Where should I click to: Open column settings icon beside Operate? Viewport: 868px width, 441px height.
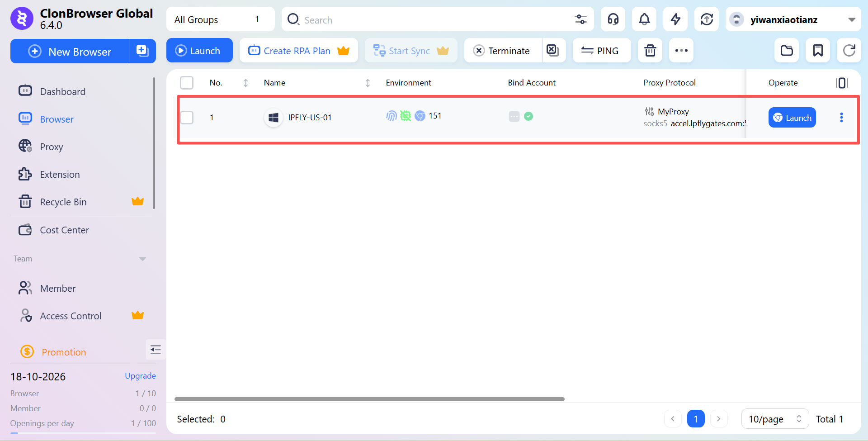842,83
